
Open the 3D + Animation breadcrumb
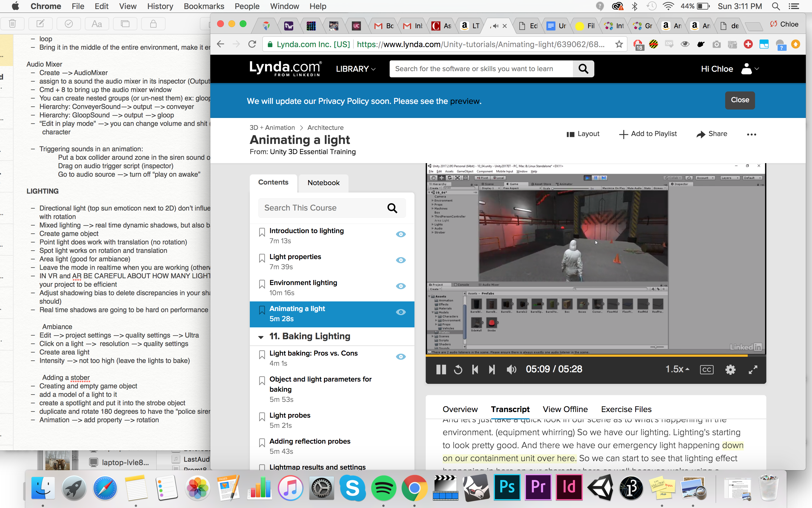(x=272, y=128)
